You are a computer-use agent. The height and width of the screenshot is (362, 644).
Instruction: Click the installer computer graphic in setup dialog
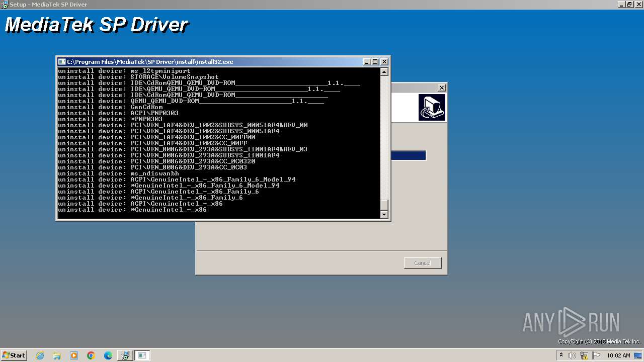point(432,107)
